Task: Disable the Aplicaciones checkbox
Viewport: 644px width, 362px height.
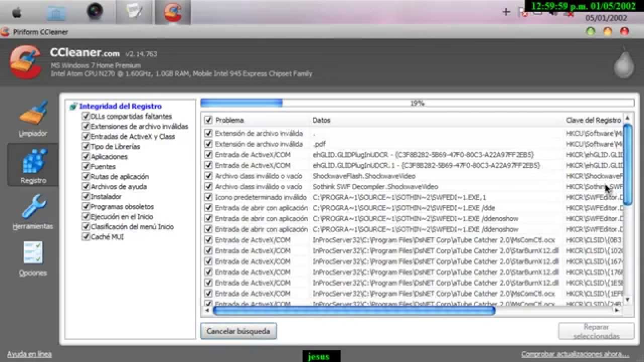Action: [86, 156]
